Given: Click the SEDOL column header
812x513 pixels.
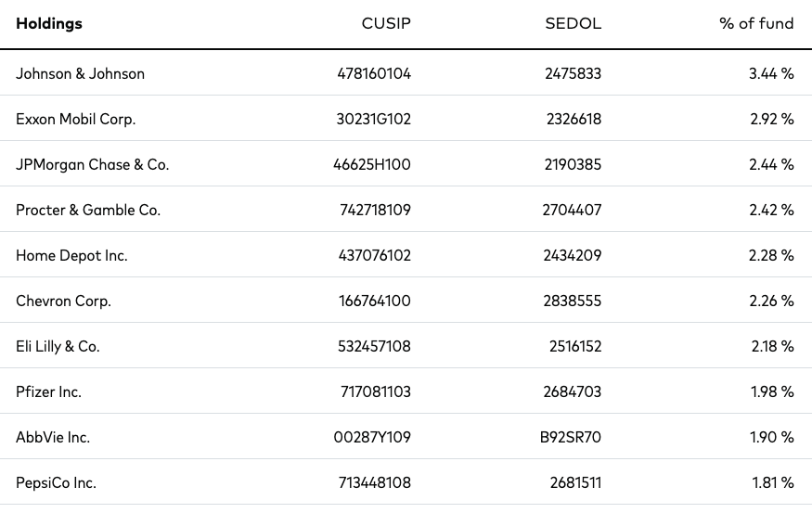Looking at the screenshot, I should click(x=573, y=24).
